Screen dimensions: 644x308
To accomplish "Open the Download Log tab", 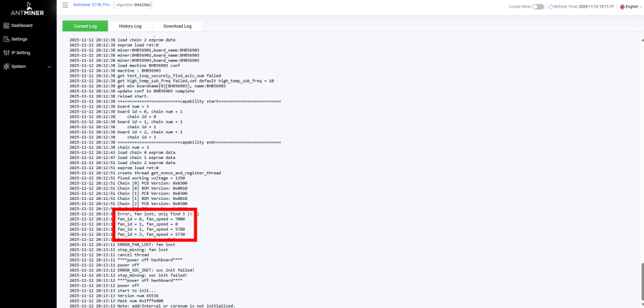I will 177,26.
